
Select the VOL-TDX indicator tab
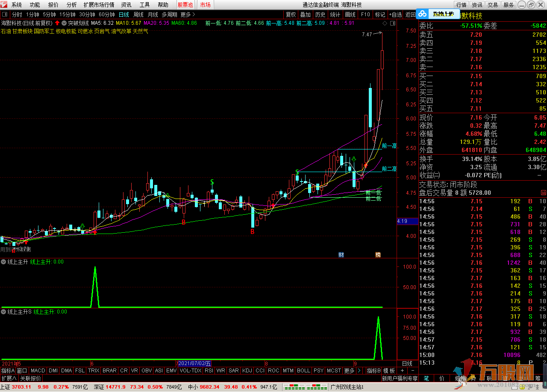191,371
